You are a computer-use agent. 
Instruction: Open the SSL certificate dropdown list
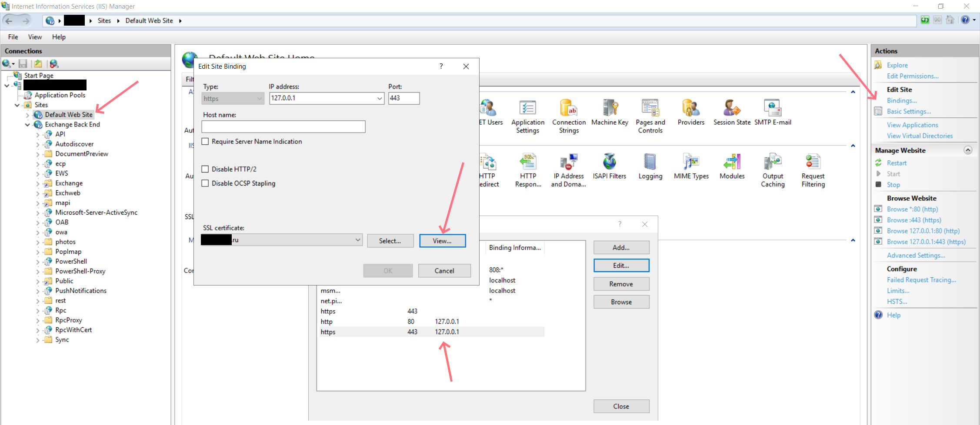pyautogui.click(x=357, y=240)
